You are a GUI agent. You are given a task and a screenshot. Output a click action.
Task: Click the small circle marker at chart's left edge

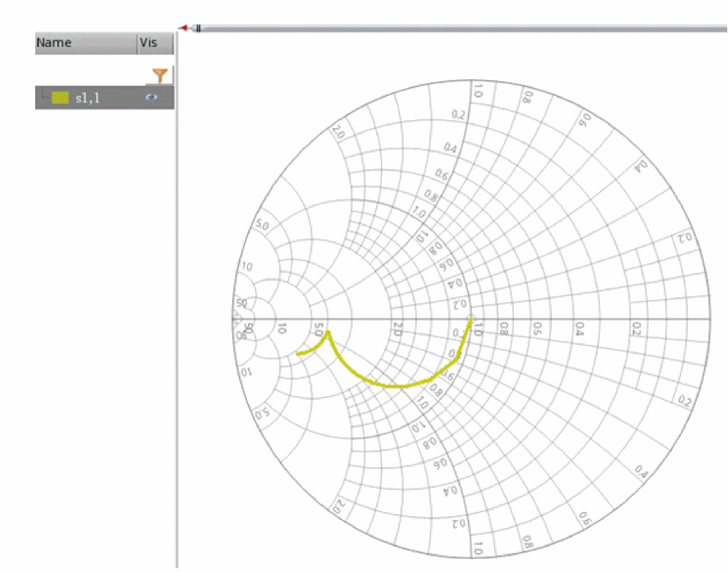(236, 319)
